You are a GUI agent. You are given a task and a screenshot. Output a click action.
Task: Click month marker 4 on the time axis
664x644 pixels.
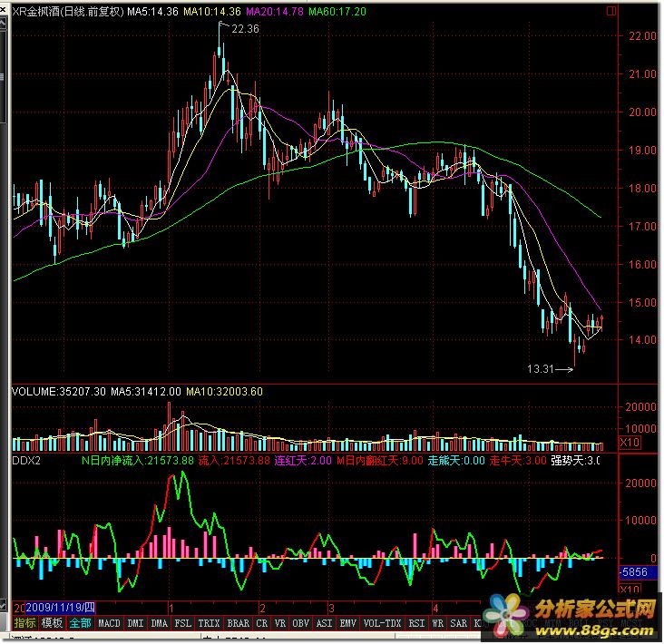pyautogui.click(x=435, y=609)
